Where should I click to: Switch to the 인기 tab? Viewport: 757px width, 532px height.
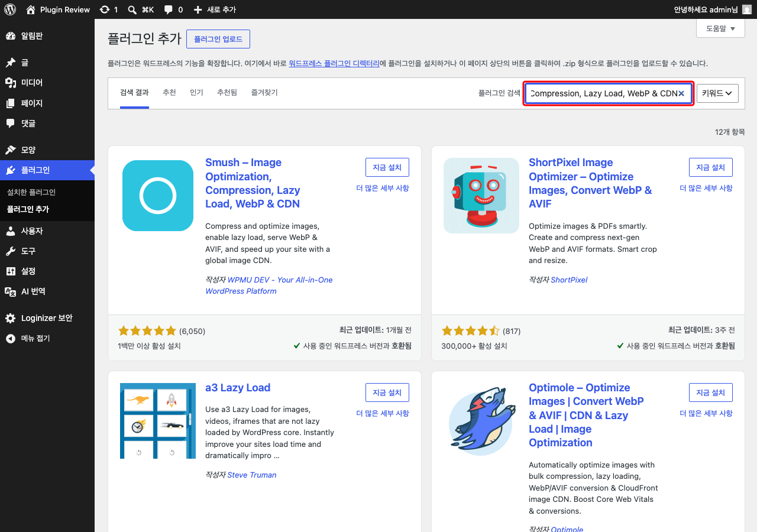coord(196,93)
